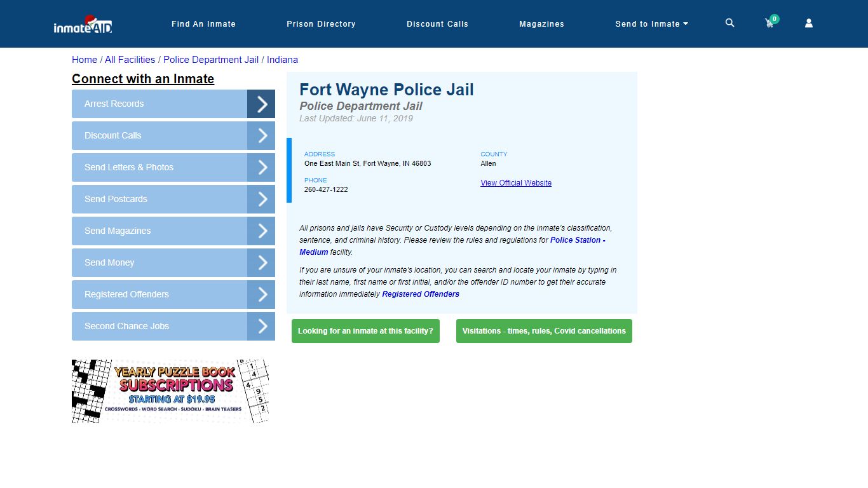Click the arrow beside Send Postcards
Viewport: 868px width, 488px height.
(261, 200)
